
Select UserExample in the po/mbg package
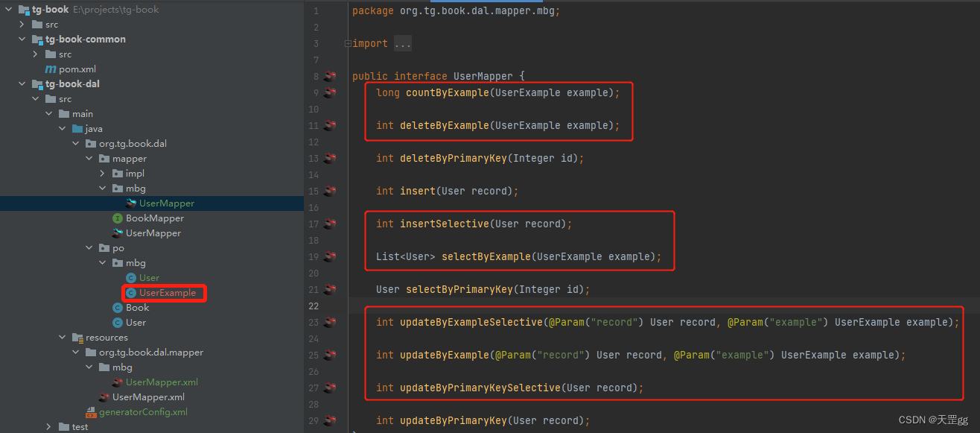tap(168, 293)
